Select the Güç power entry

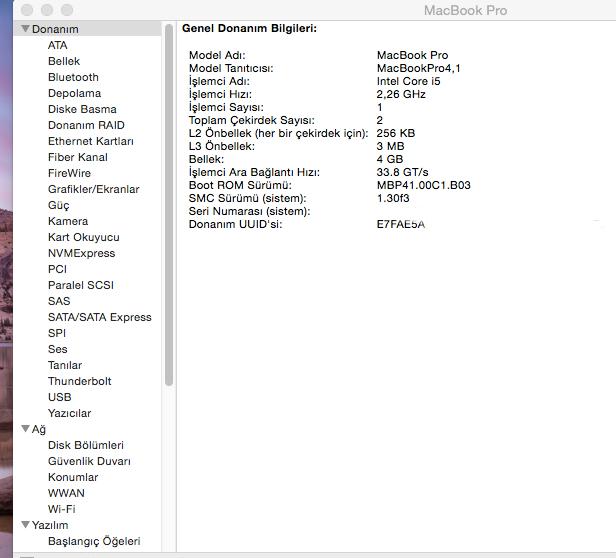pos(58,205)
